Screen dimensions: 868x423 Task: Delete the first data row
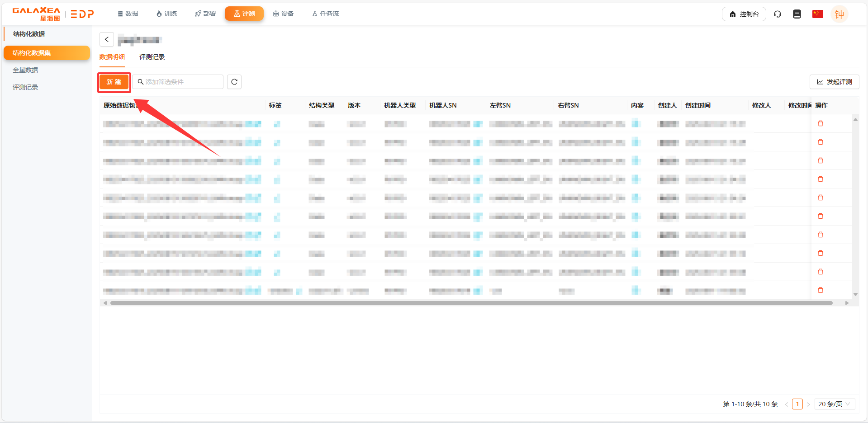pos(821,123)
